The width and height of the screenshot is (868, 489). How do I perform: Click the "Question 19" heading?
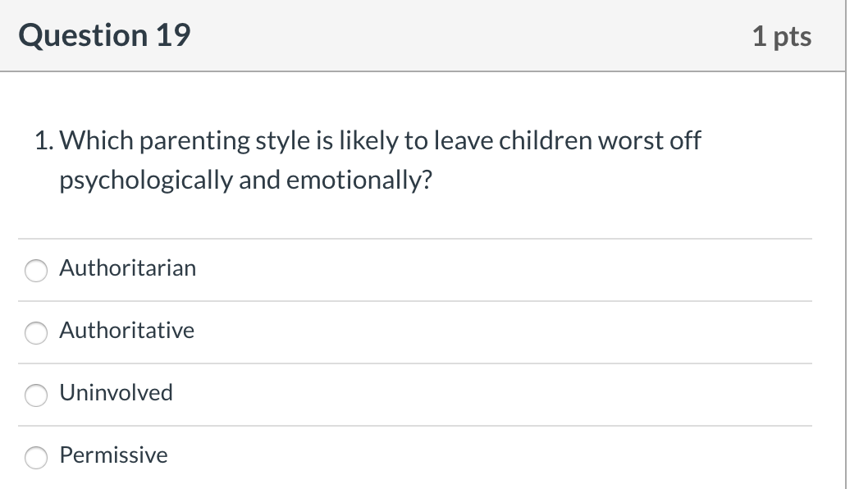[105, 35]
